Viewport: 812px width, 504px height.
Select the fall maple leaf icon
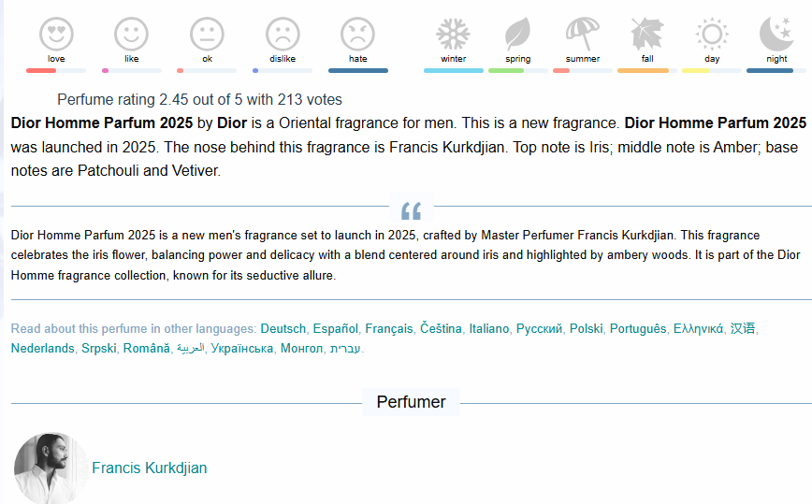(x=647, y=34)
